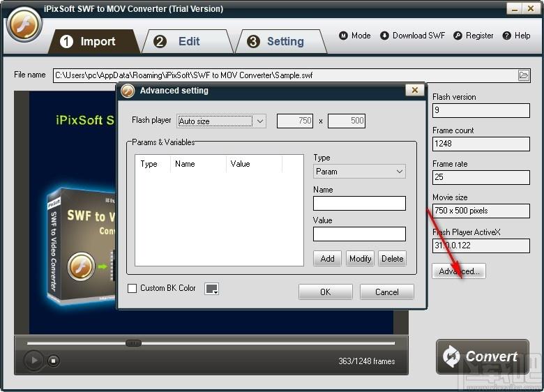This screenshot has height=392, width=544.
Task: Click the Frame rate field 25
Action: pyautogui.click(x=481, y=177)
